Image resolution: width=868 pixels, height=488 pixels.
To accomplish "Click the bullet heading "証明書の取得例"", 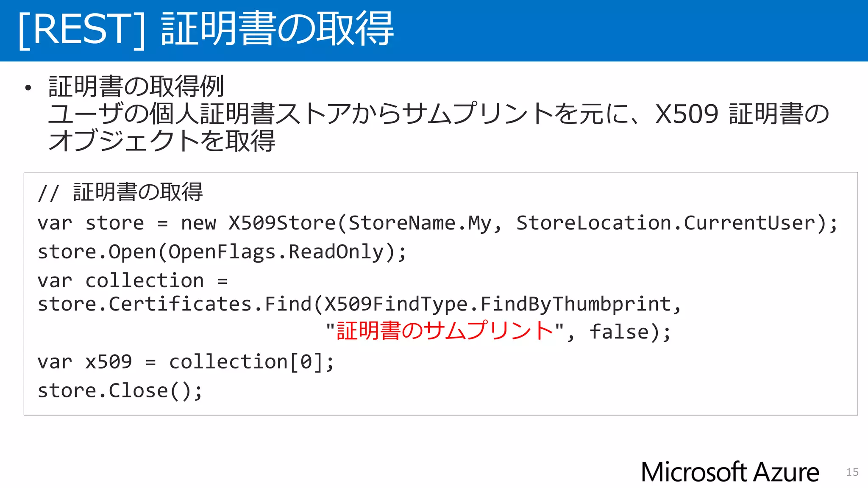I will pyautogui.click(x=136, y=86).
